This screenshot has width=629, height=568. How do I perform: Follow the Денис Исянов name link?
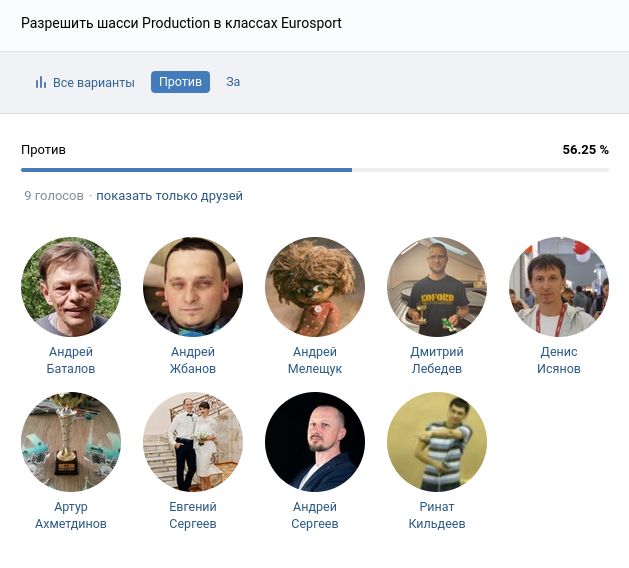point(559,360)
